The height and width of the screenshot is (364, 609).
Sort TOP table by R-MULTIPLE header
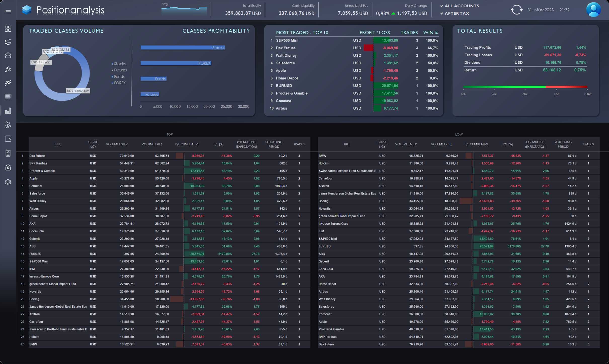coord(246,144)
